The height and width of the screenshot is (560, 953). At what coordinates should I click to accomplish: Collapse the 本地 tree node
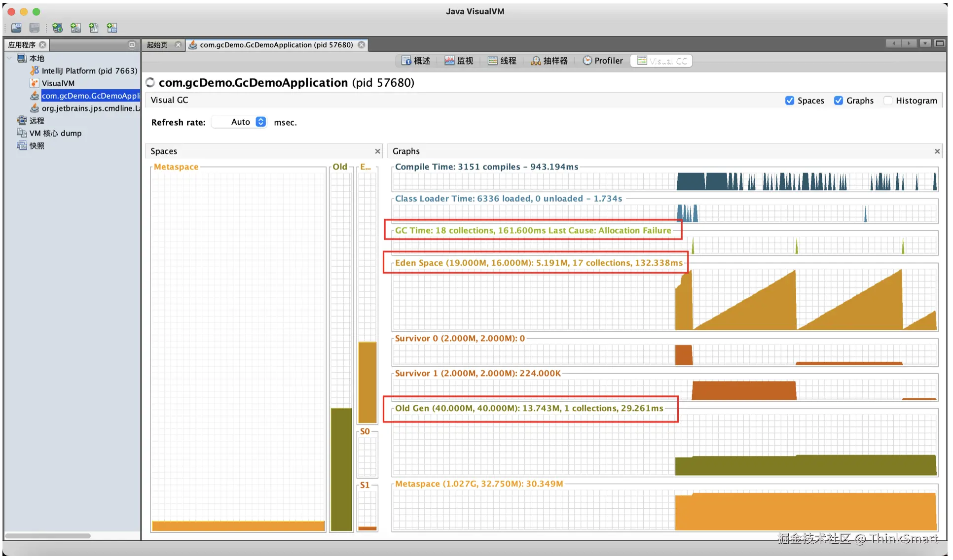coord(9,58)
